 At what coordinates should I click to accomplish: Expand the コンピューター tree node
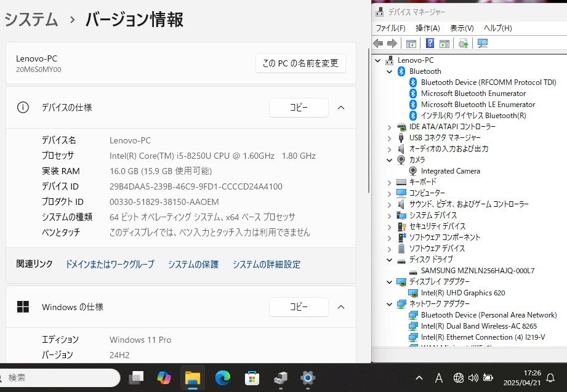390,193
